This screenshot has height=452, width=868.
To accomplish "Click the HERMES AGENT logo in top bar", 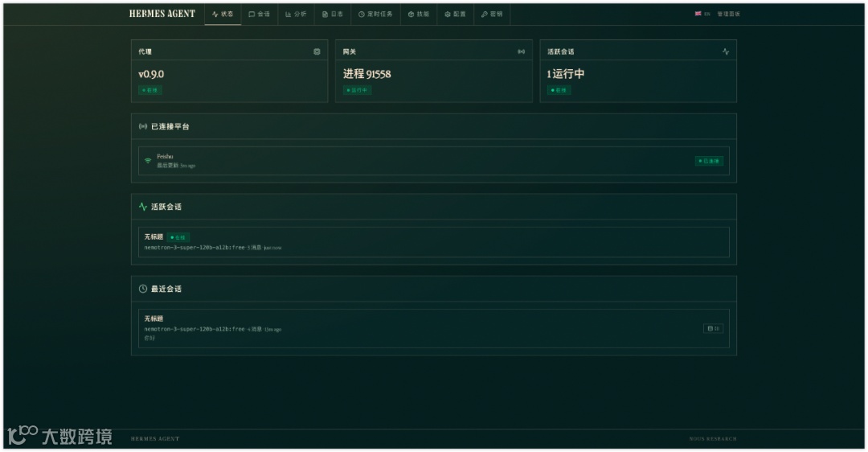I will [x=162, y=14].
